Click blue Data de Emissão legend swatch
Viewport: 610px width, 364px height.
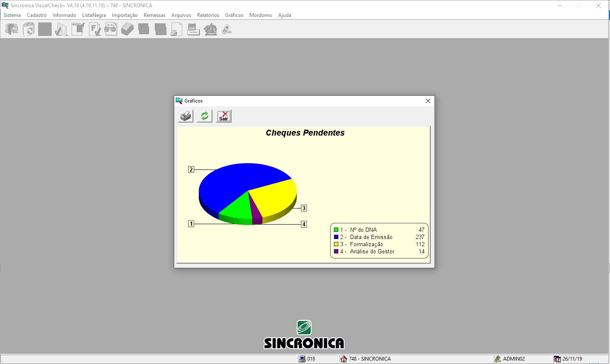[336, 237]
